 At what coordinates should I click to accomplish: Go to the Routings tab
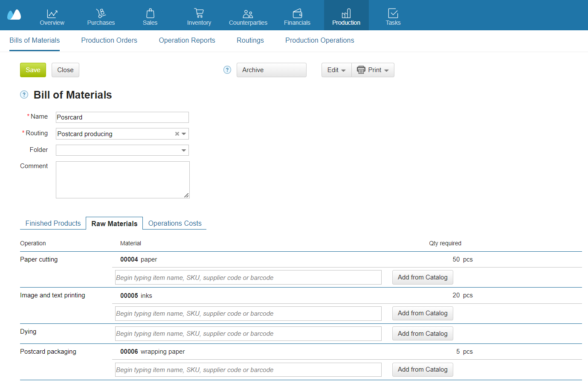point(250,41)
